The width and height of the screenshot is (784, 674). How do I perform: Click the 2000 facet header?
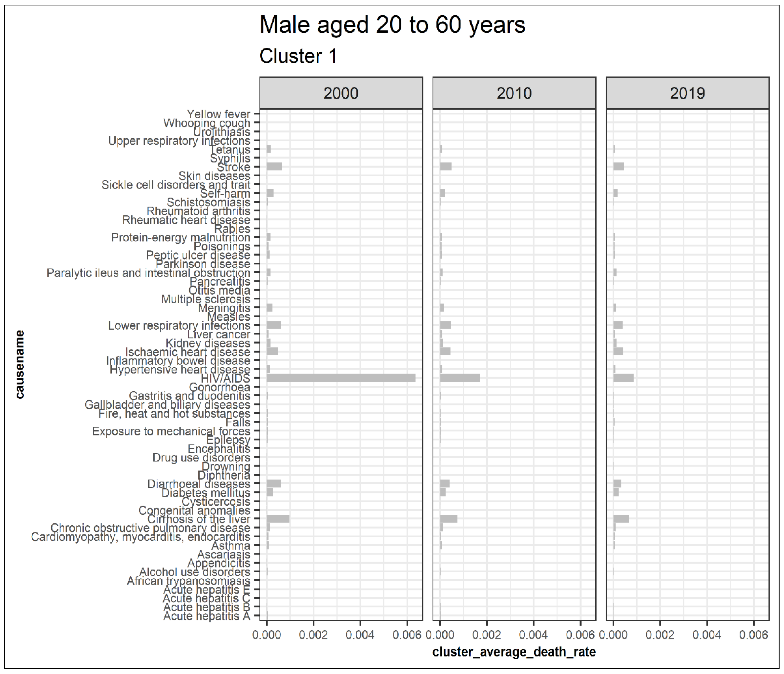[341, 93]
